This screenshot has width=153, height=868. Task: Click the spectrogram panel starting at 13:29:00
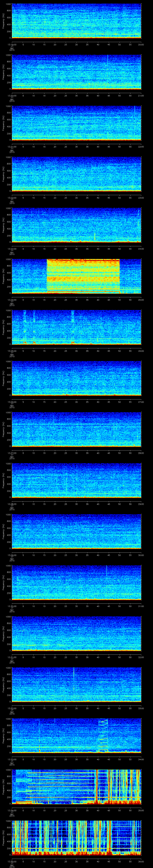(x=76, y=531)
